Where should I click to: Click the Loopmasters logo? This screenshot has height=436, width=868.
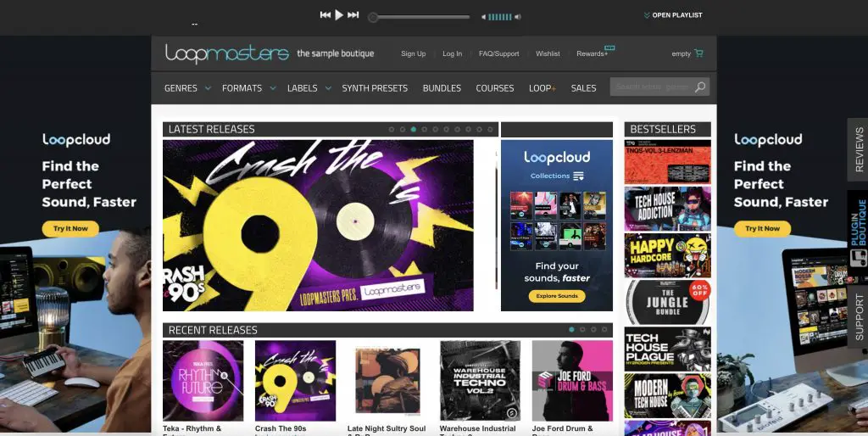pyautogui.click(x=227, y=53)
